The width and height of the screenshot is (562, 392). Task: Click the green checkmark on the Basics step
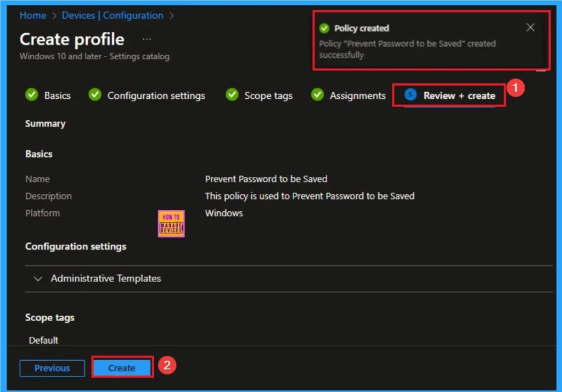[31, 95]
